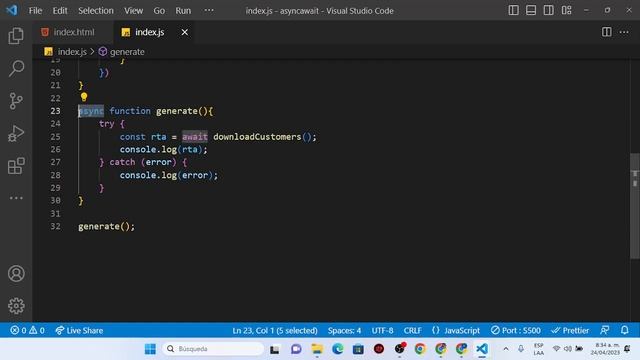The image size is (640, 360).
Task: Open the Manage gear icon
Action: [16, 306]
